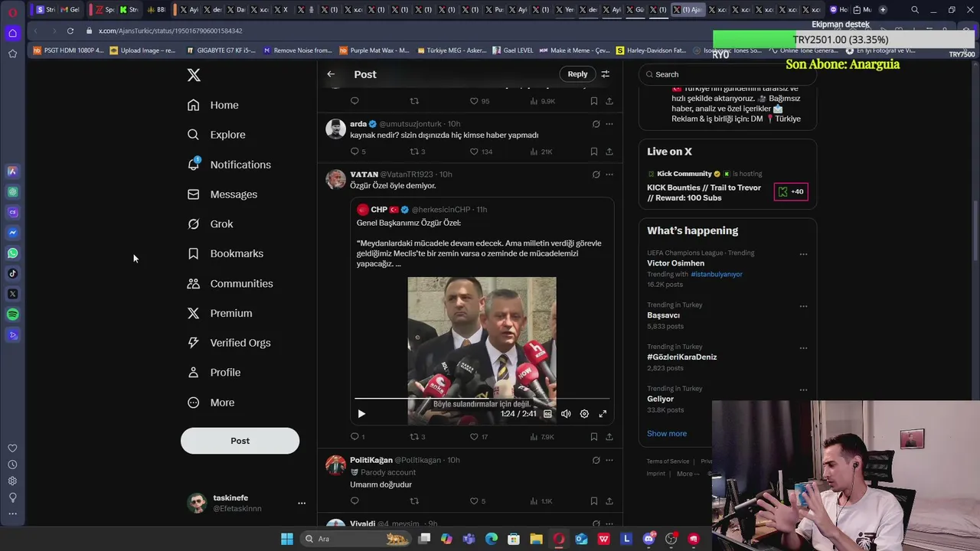Viewport: 980px width, 551px height.
Task: Toggle video captions
Action: click(x=547, y=414)
